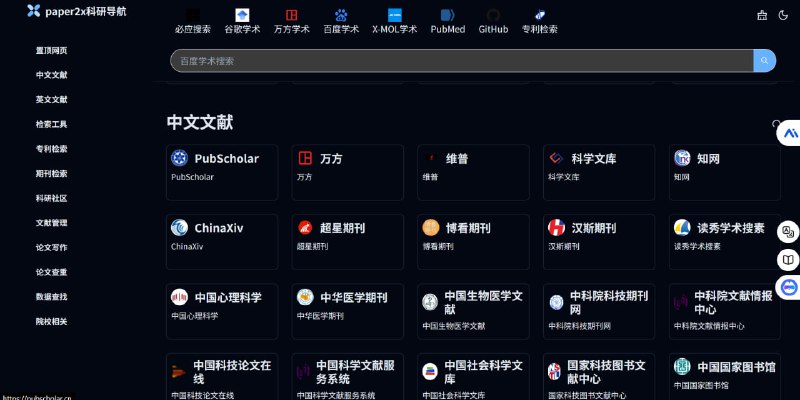Select the 万方学术 search engine icon
800x400 pixels.
[x=291, y=16]
